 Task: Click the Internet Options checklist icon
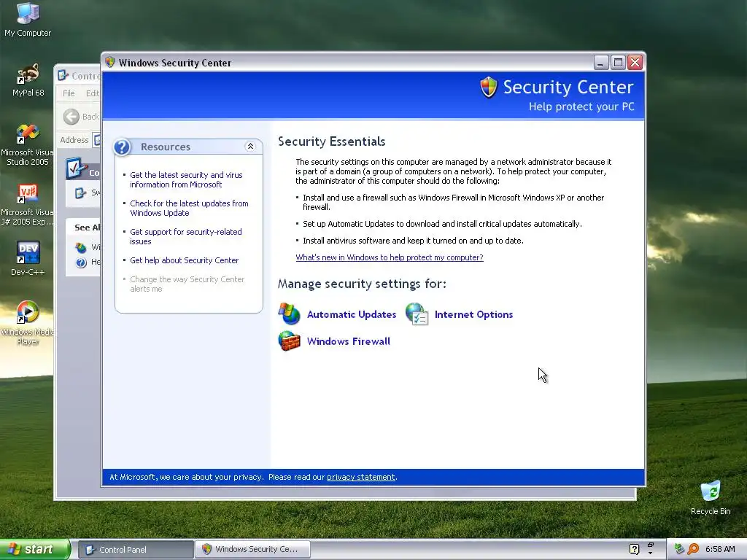417,314
